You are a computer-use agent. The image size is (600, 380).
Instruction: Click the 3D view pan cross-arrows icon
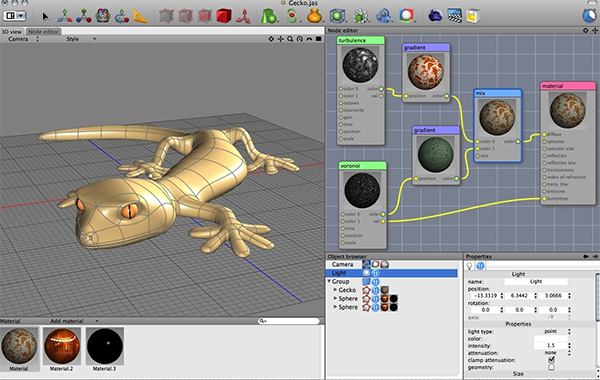pos(280,39)
